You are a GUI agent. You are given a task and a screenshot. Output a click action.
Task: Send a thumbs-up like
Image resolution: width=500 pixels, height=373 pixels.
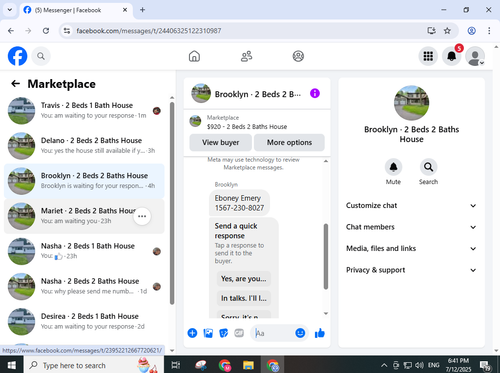tap(320, 333)
